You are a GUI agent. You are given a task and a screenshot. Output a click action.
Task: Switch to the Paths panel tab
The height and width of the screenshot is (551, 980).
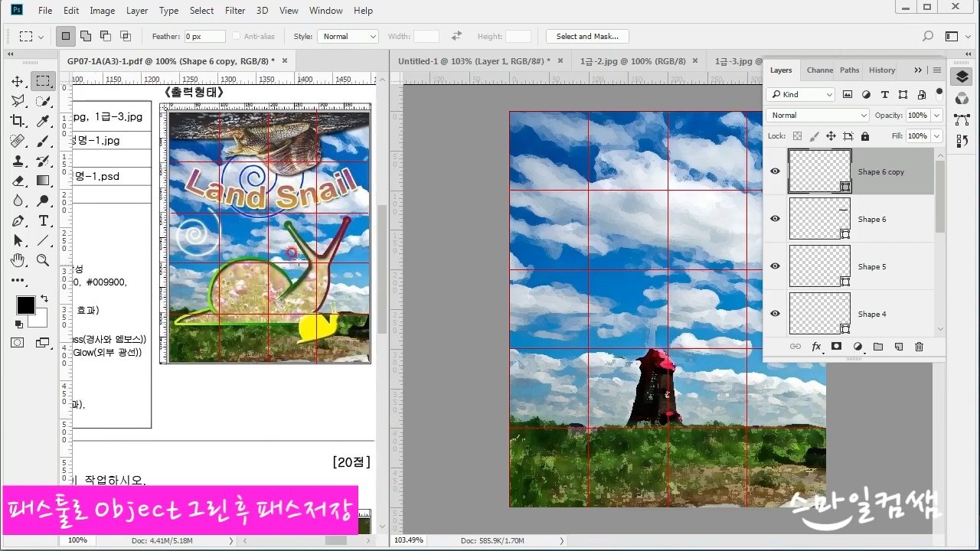coord(849,70)
